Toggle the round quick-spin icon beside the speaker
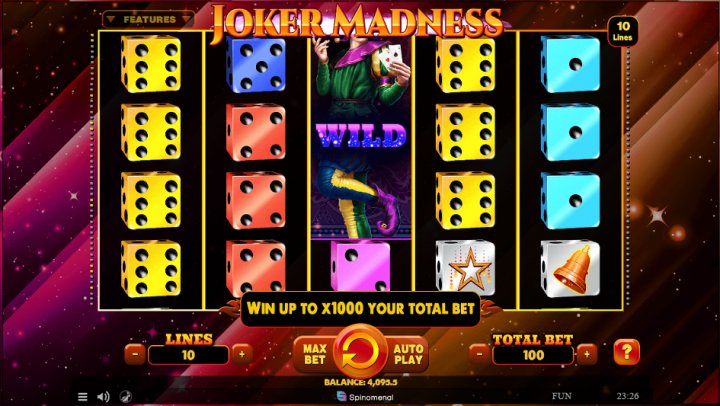The height and width of the screenshot is (406, 720). coord(125,397)
